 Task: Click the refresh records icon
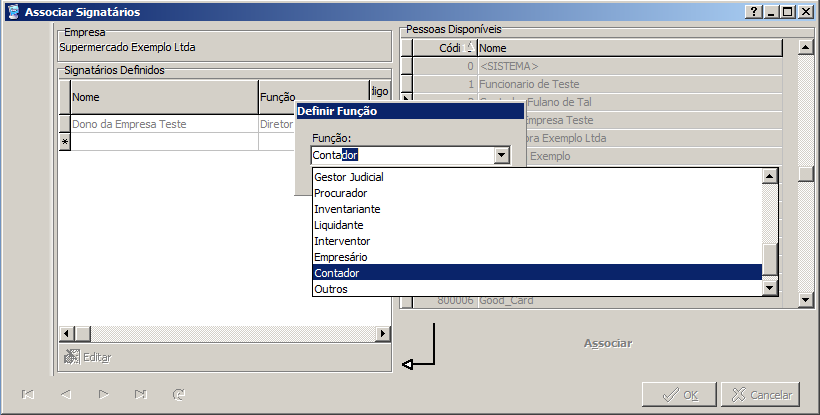179,394
